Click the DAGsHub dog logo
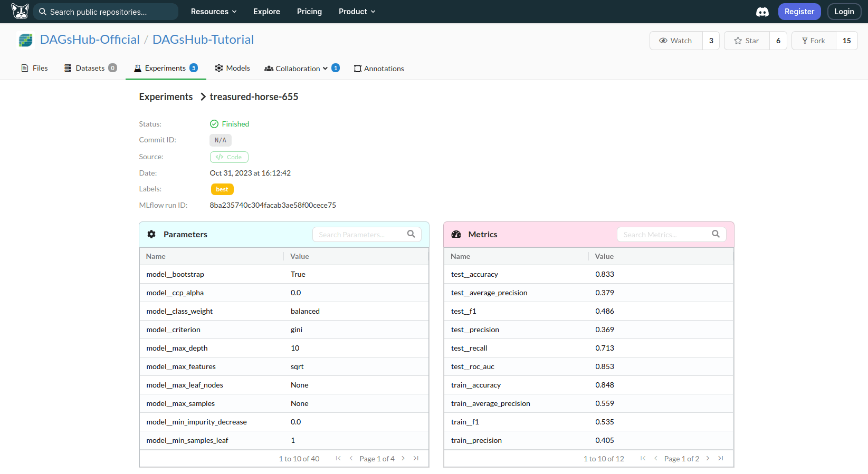Screen dimensions: 868x474 [20, 11]
